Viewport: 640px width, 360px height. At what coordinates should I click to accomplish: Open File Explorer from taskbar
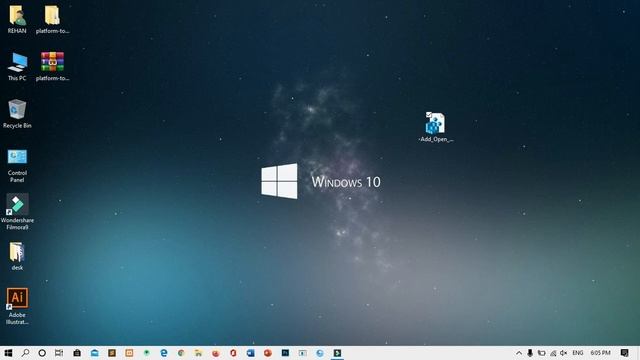[198, 353]
